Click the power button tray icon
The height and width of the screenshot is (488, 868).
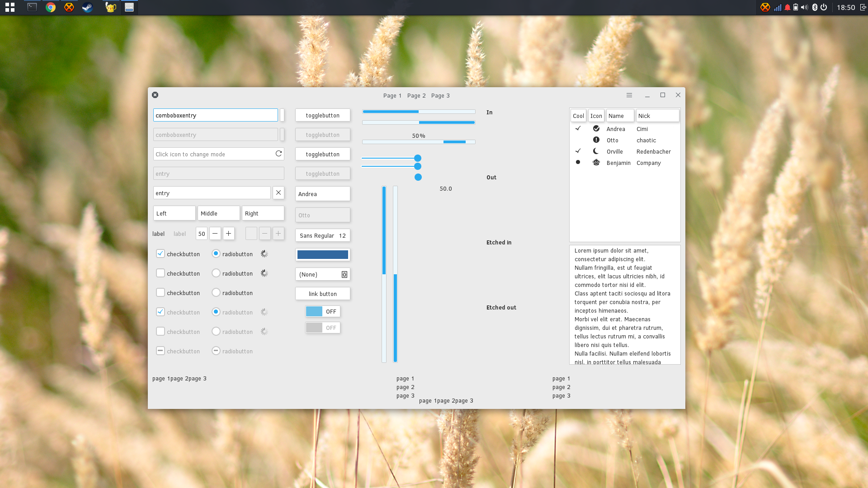coord(824,7)
